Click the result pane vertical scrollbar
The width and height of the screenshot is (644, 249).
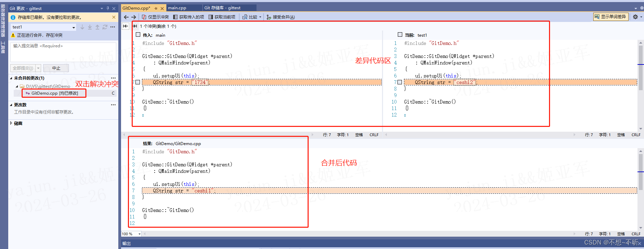click(641, 190)
